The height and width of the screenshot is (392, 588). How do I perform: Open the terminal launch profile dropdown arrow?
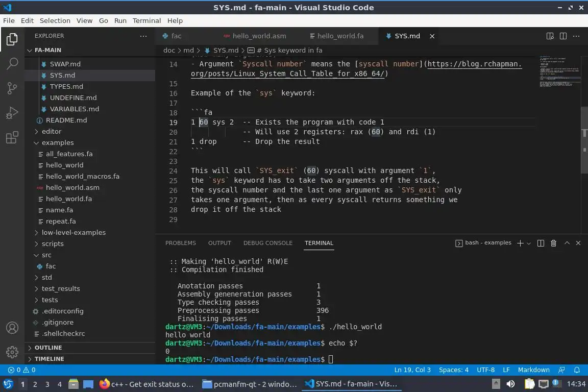529,243
